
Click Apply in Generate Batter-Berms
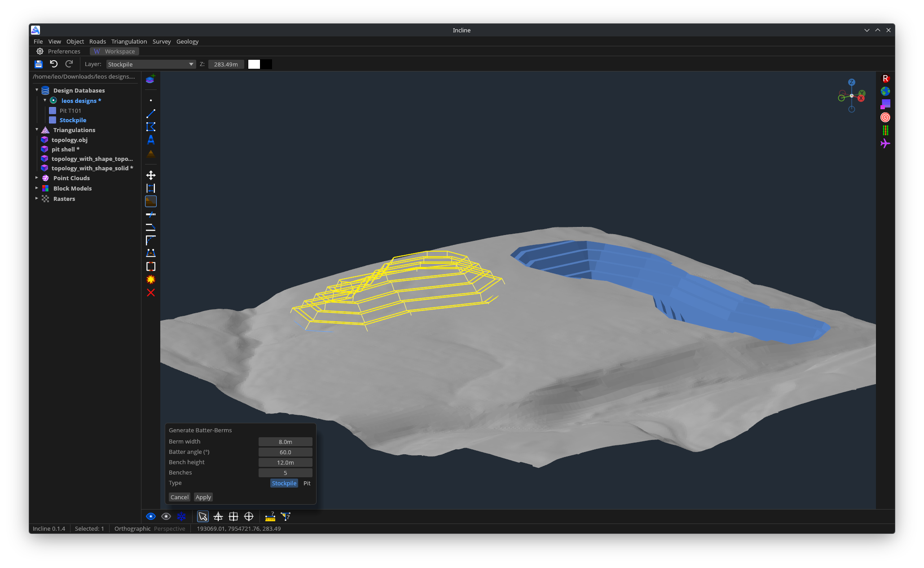coord(203,497)
